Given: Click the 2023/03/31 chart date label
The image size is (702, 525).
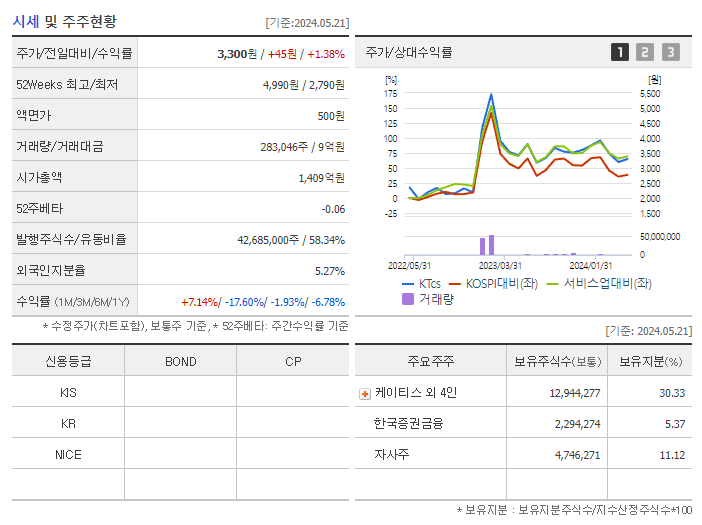Looking at the screenshot, I should point(500,265).
